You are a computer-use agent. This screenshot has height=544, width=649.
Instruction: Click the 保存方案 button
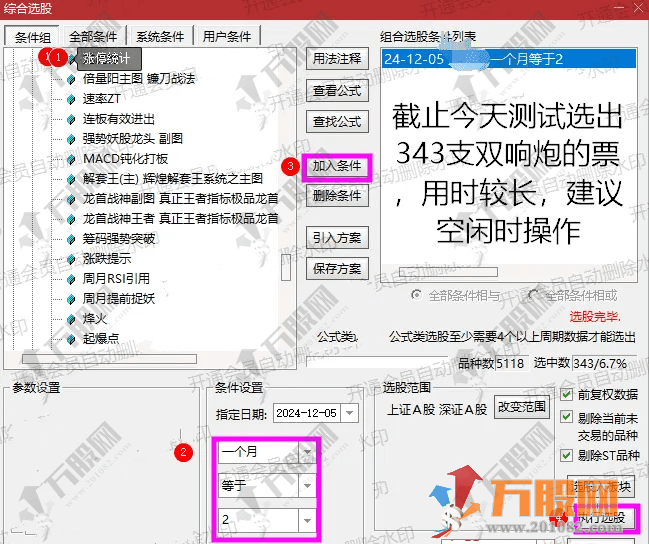pos(337,269)
